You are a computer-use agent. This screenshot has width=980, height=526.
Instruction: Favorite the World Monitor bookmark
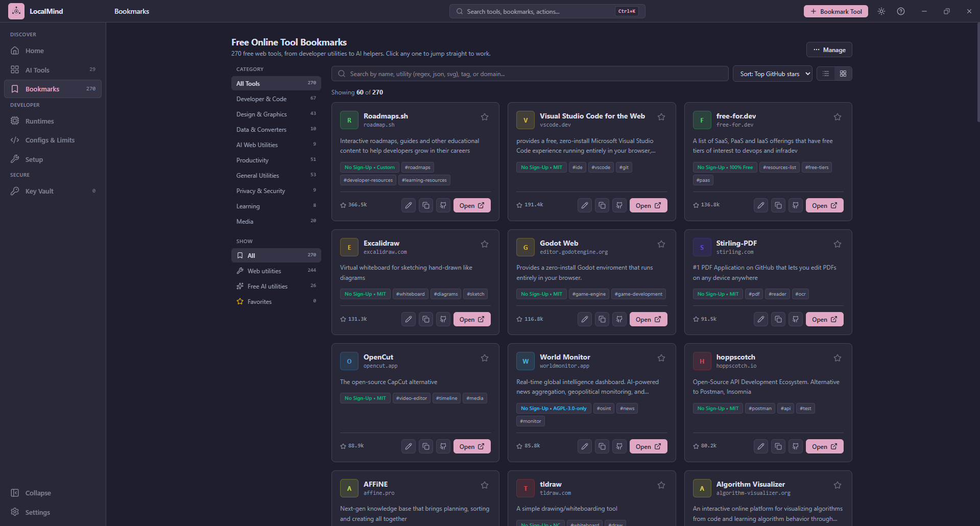click(661, 358)
